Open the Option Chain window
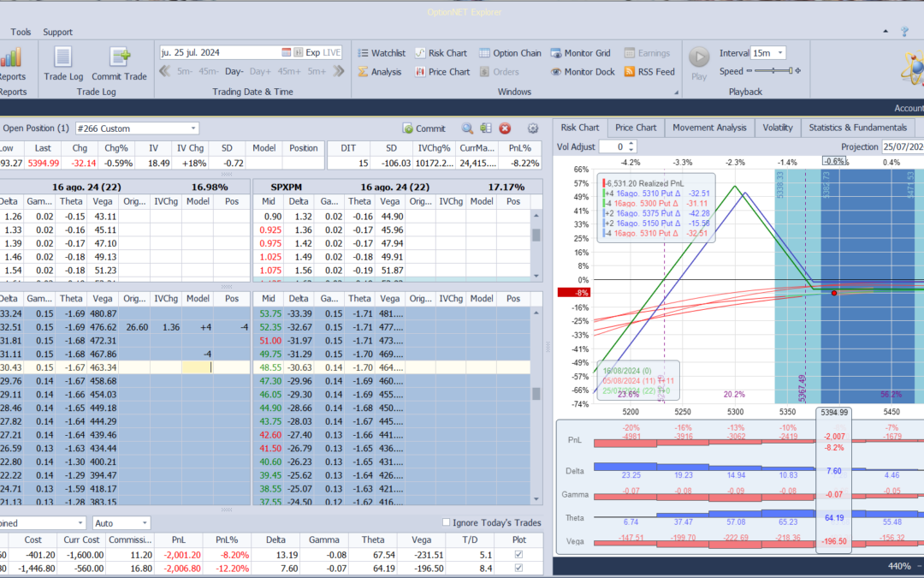This screenshot has height=578, width=924. (510, 53)
